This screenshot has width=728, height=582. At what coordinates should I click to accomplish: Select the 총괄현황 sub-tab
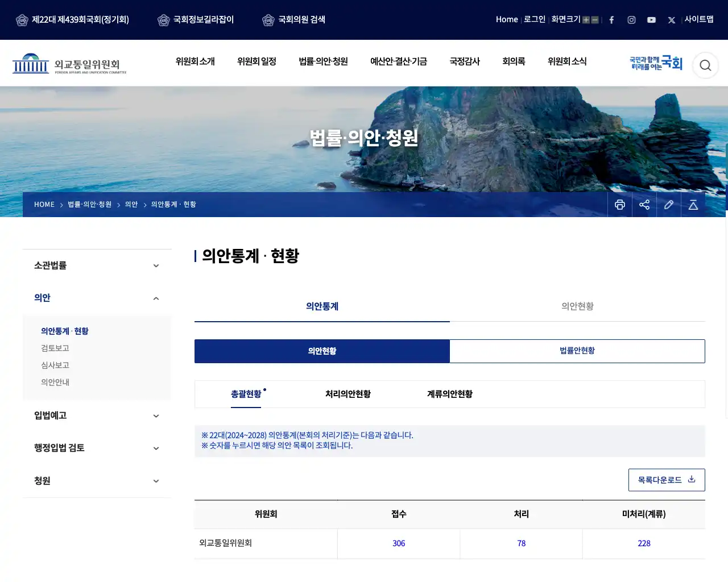(x=246, y=394)
